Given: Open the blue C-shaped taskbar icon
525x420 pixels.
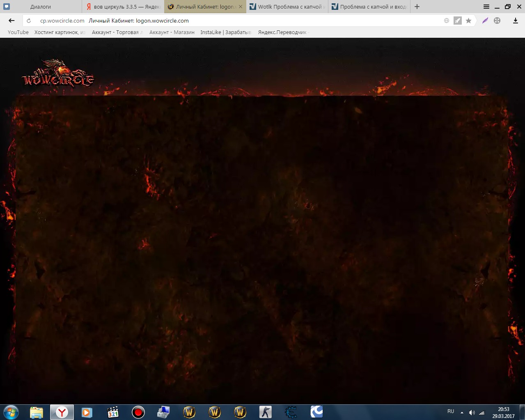Looking at the screenshot, I should pyautogui.click(x=316, y=412).
